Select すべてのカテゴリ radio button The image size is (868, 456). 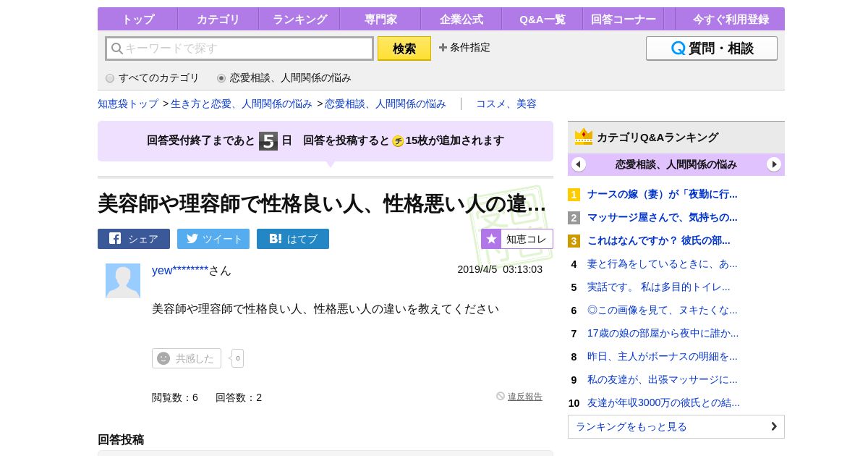point(110,78)
